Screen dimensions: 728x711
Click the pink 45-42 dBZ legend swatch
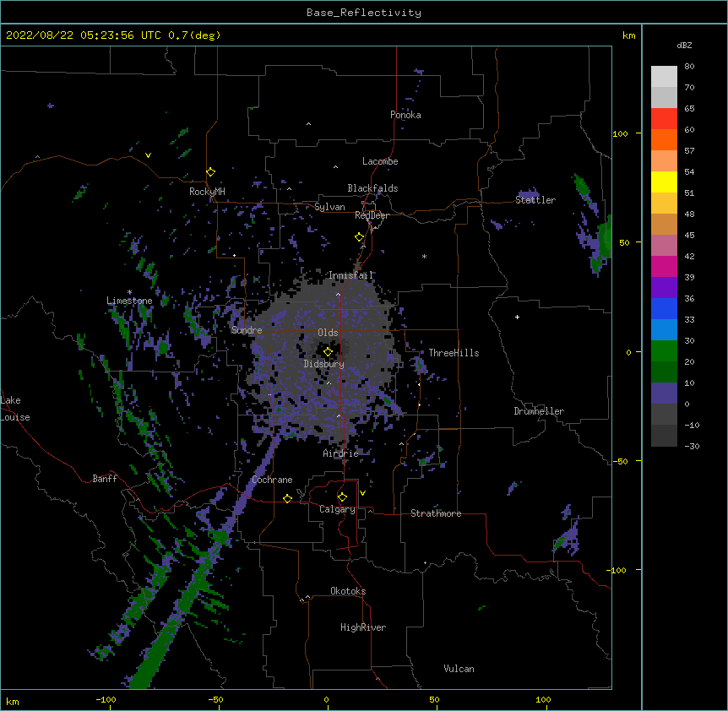pos(664,246)
